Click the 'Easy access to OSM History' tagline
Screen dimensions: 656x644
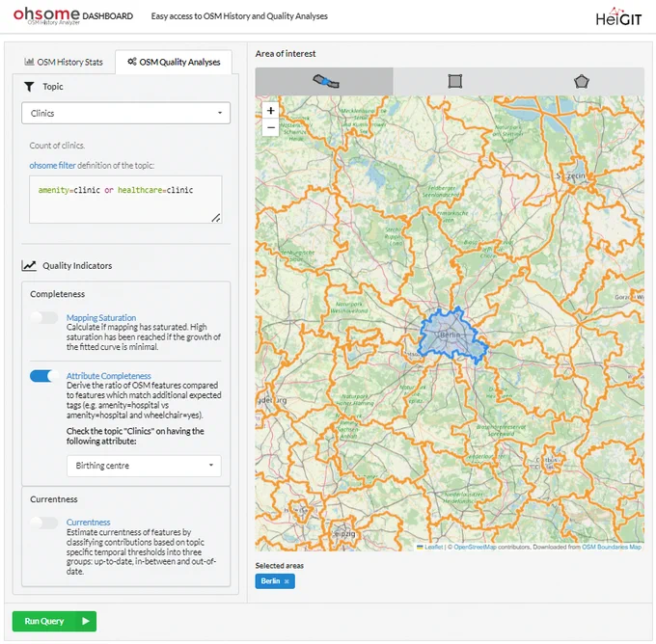pyautogui.click(x=239, y=16)
